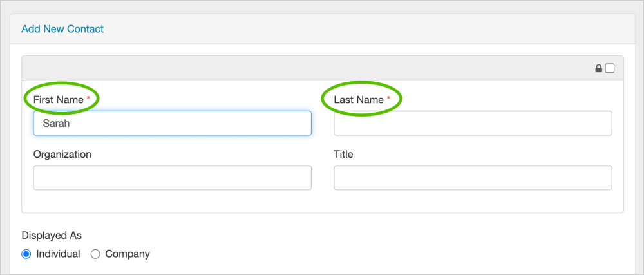Select the Individual radio button
Screen dimensions: 644x275
26,254
